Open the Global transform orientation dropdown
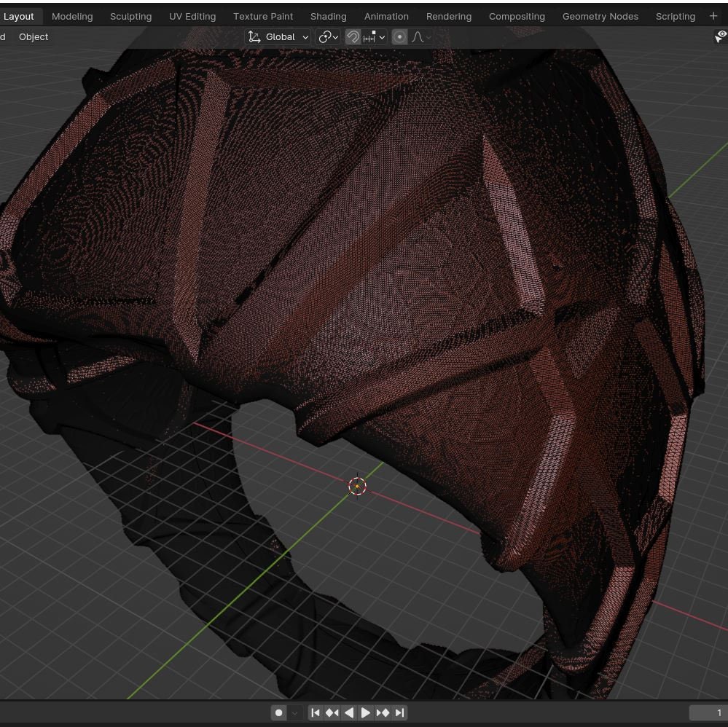 278,36
